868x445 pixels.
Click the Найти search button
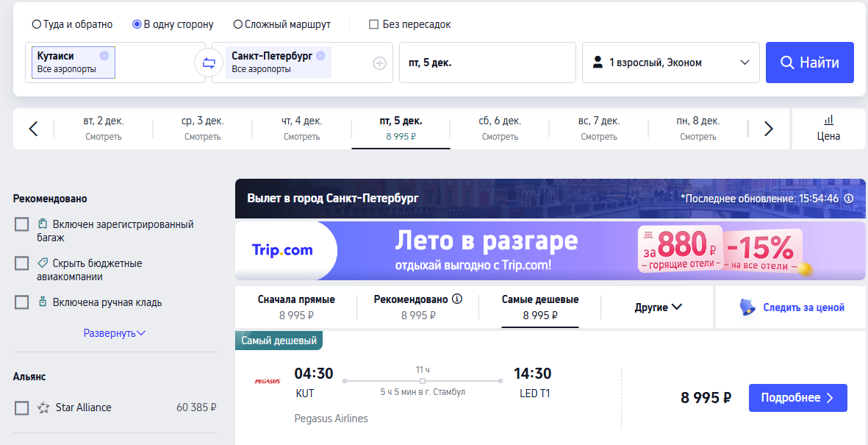coord(810,63)
